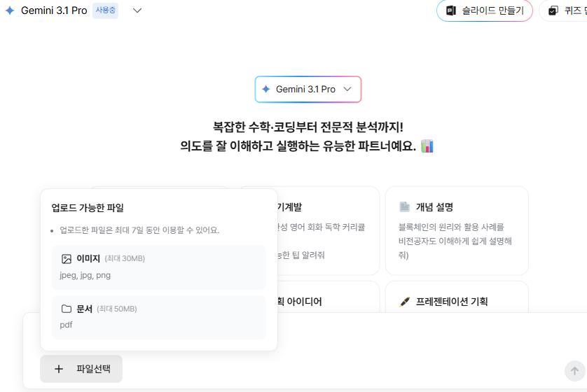The width and height of the screenshot is (587, 392).
Task: Click the pen icon beside 프레젠테이션 기획
Action: [x=404, y=302]
